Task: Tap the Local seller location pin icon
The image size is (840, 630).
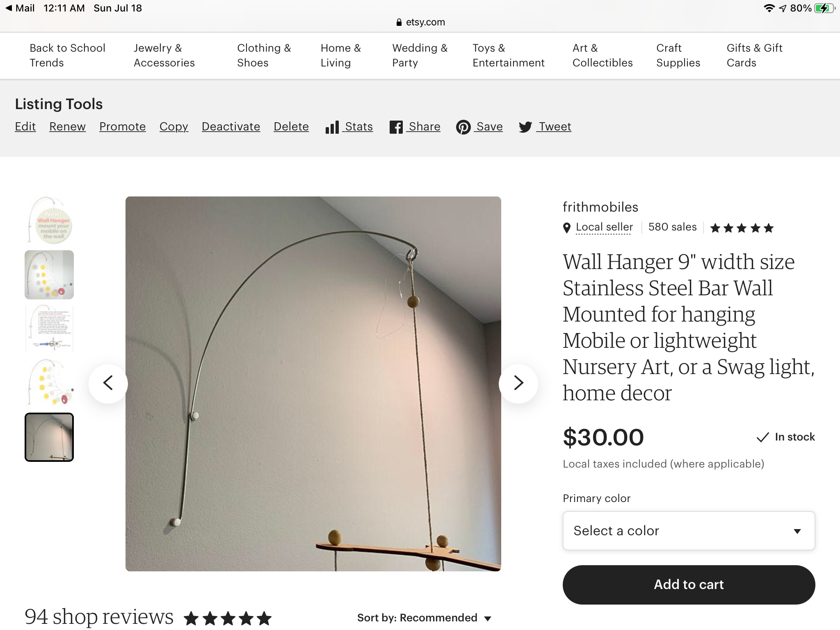Action: (567, 228)
